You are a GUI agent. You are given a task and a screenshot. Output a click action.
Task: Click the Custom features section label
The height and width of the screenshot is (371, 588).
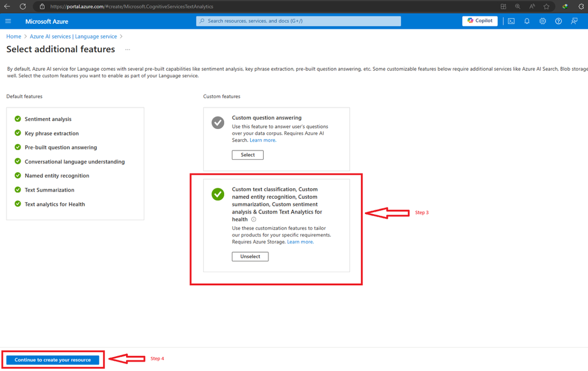(x=222, y=96)
